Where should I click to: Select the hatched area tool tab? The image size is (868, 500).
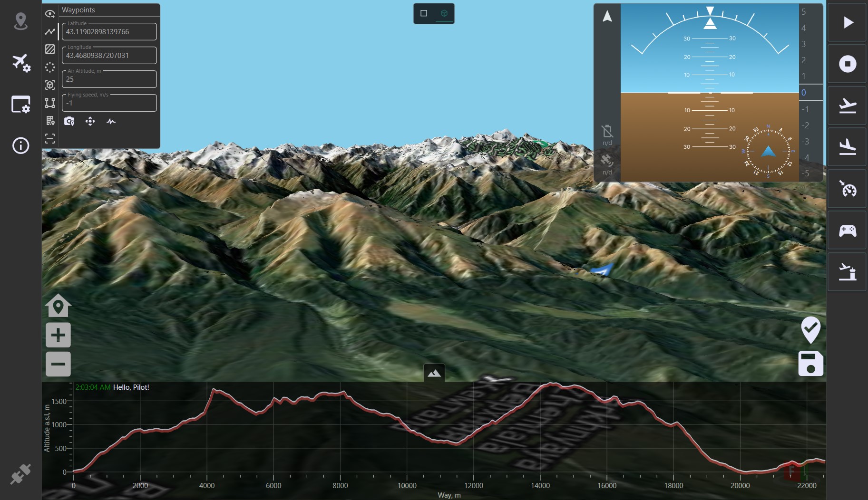[x=50, y=49]
